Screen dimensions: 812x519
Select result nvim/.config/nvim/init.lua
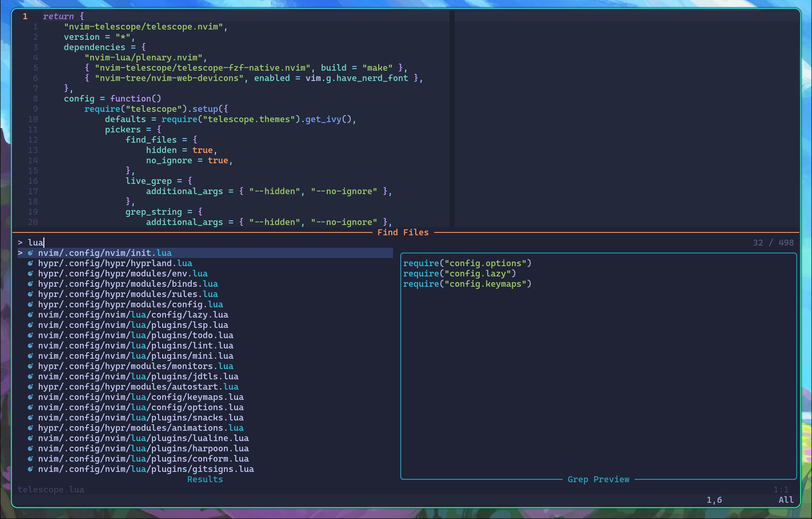click(x=205, y=253)
